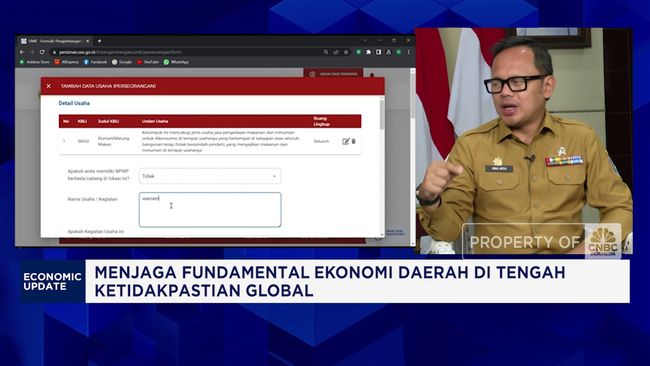The width and height of the screenshot is (650, 366).
Task: Reload the page with refresh icon
Action: pyautogui.click(x=42, y=52)
